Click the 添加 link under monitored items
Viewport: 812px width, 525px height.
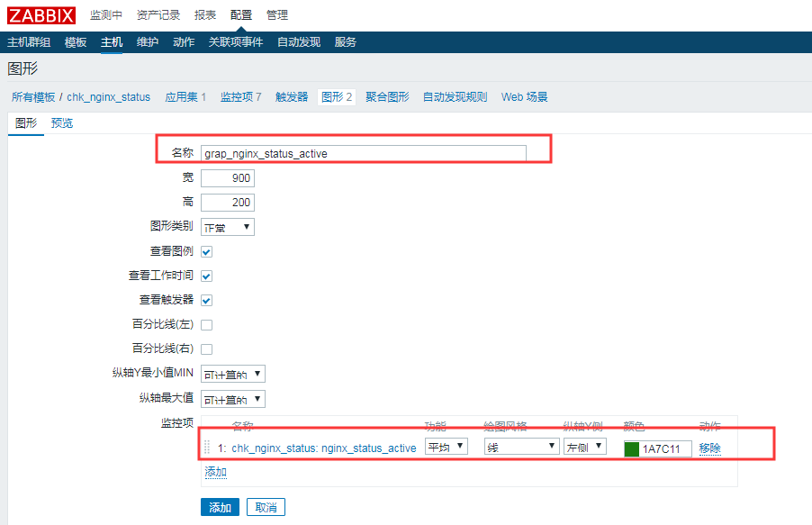click(x=216, y=472)
